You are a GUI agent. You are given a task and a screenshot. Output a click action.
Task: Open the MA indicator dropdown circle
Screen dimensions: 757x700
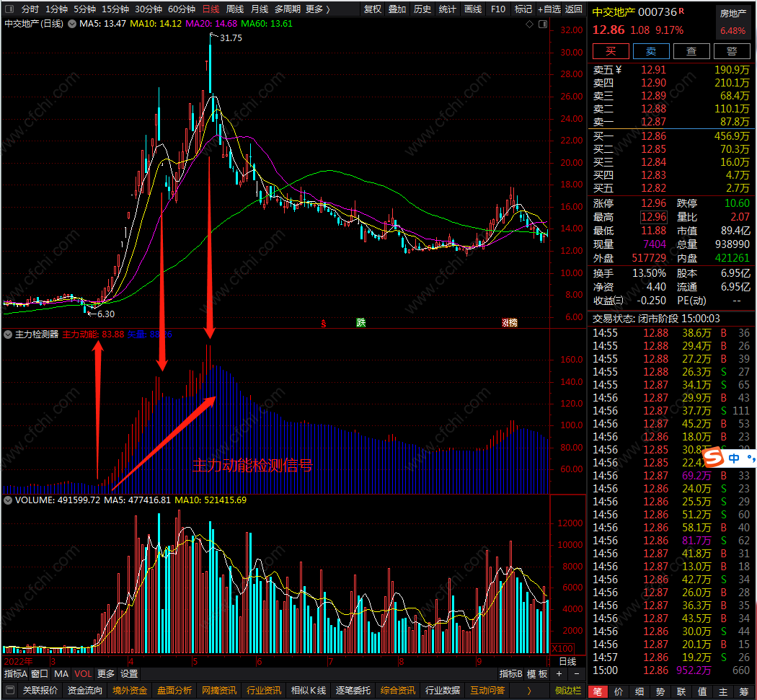coord(72,24)
